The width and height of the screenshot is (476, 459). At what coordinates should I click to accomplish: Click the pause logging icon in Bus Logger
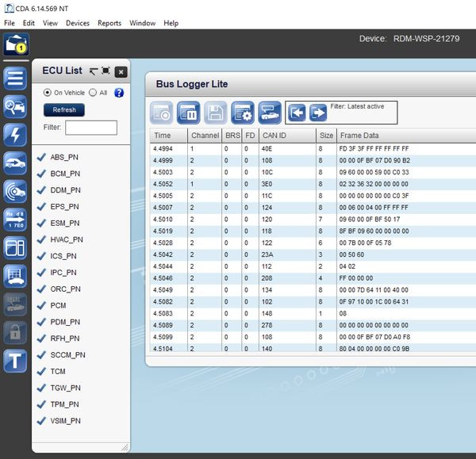[189, 113]
